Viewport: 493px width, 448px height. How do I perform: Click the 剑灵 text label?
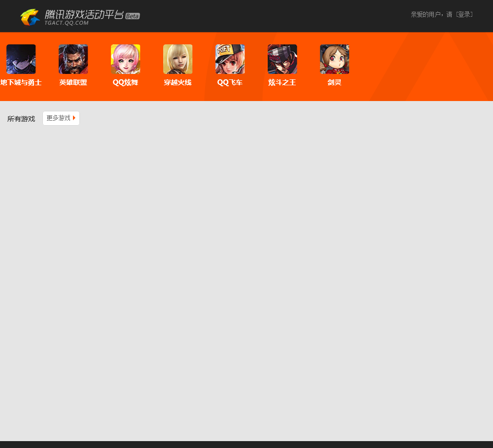(x=334, y=82)
